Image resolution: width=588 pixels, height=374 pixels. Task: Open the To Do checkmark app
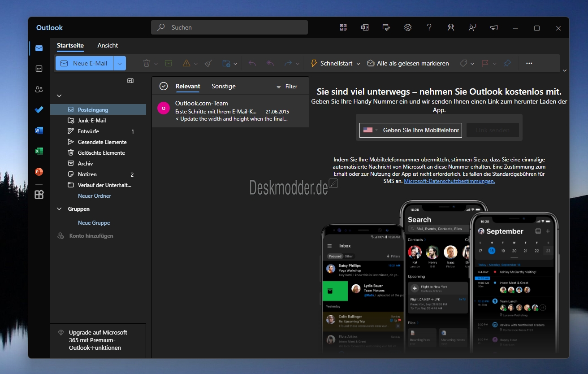39,109
